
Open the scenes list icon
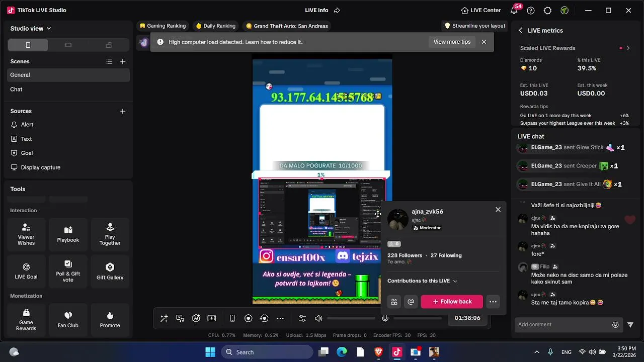point(109,62)
